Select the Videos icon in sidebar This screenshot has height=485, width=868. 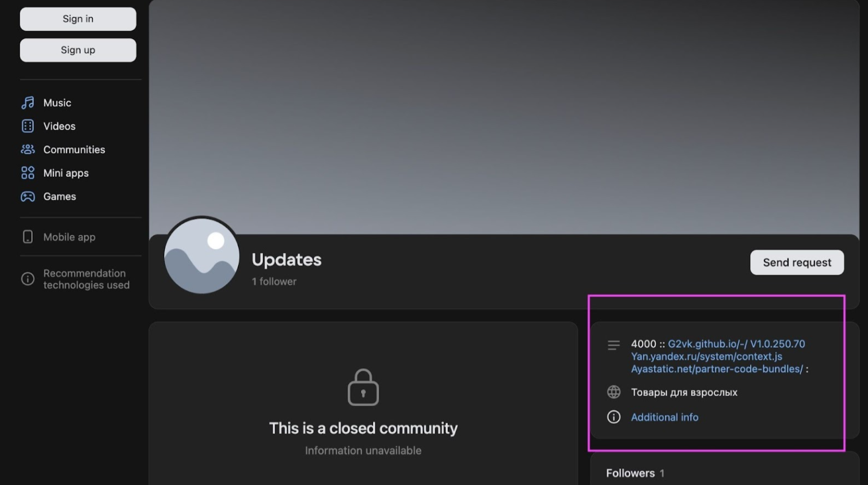point(28,126)
